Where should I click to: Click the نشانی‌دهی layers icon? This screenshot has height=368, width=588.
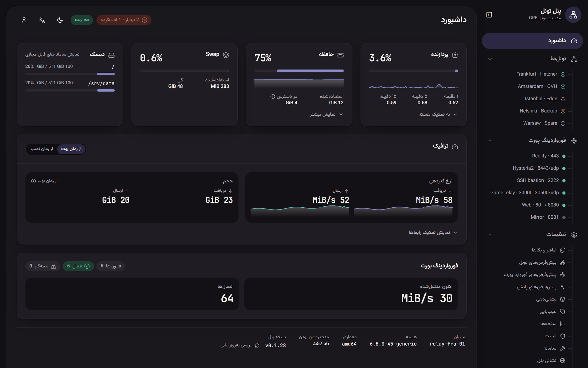[563, 299]
